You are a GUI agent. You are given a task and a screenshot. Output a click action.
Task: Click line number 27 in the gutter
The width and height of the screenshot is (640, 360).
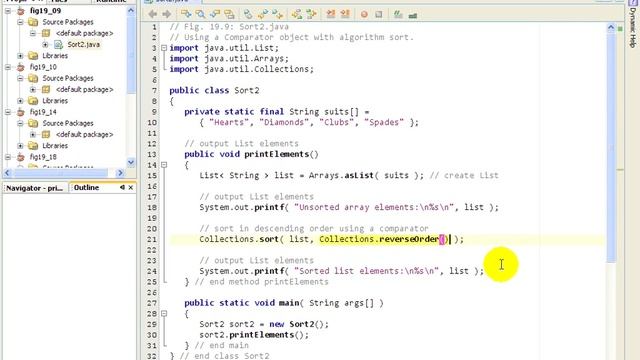[152, 303]
